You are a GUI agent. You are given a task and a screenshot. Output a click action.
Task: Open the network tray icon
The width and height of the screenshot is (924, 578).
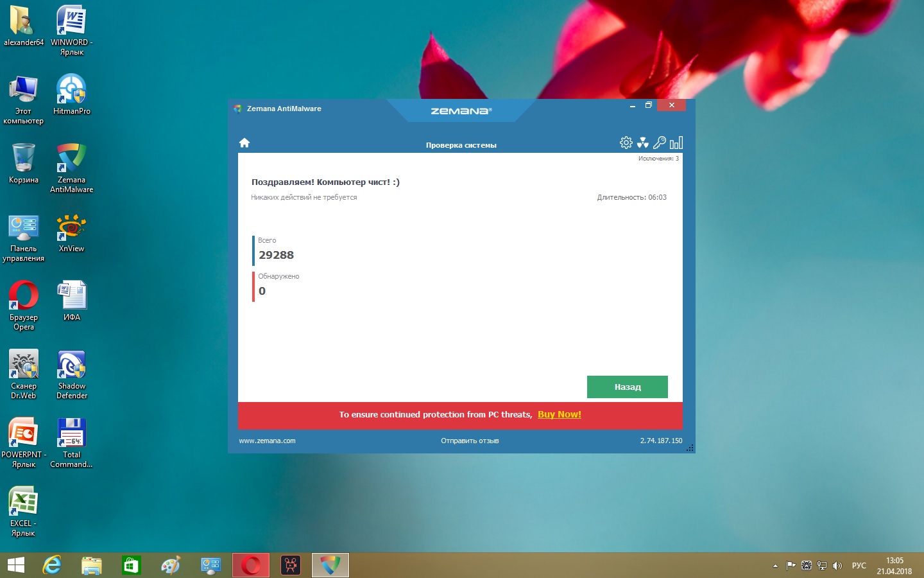tap(822, 566)
